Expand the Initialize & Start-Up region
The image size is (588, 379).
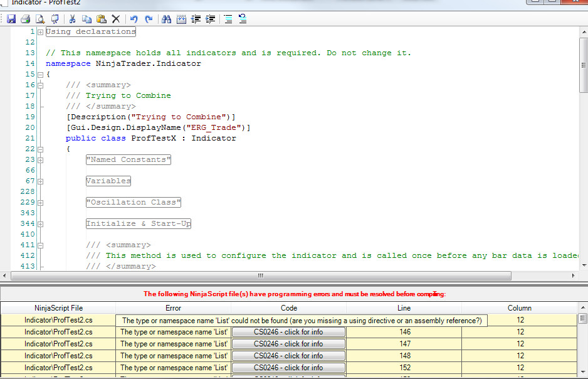(40, 224)
